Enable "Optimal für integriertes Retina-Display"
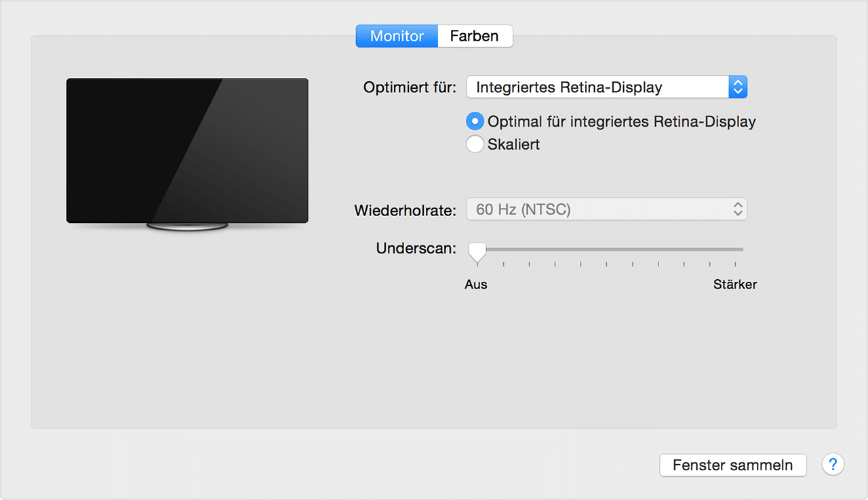 [475, 121]
